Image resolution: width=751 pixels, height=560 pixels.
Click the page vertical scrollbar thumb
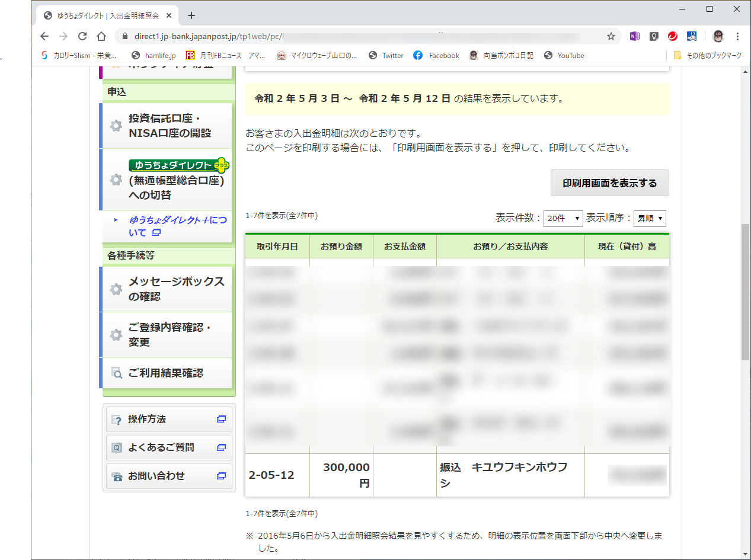pyautogui.click(x=745, y=292)
